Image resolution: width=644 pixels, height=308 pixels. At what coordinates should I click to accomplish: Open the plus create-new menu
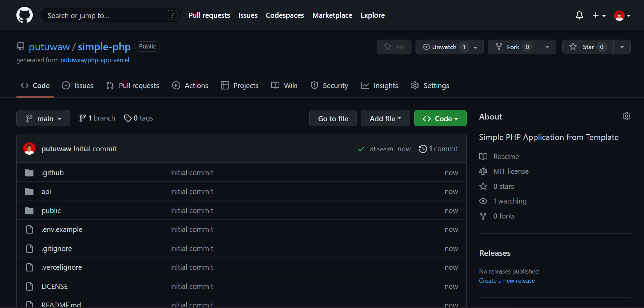(x=599, y=15)
